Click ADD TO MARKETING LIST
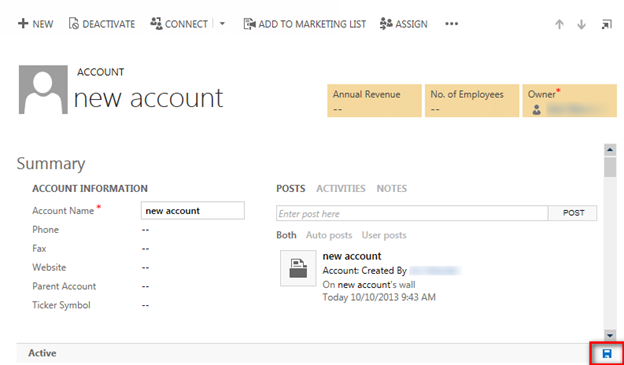 click(304, 24)
